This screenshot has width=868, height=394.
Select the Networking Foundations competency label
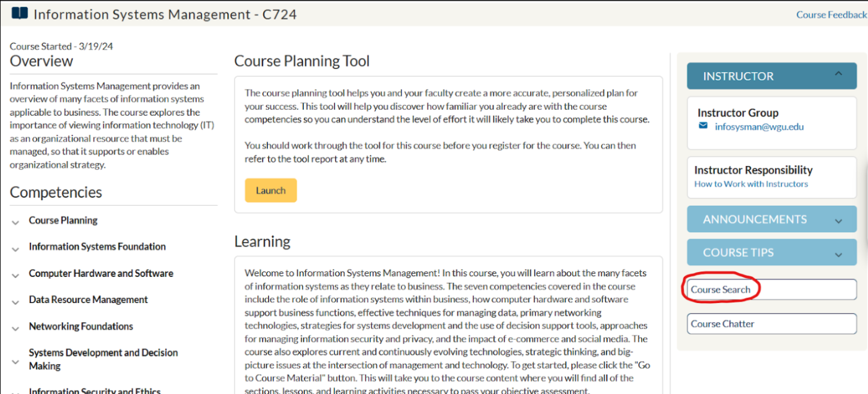[x=81, y=326]
